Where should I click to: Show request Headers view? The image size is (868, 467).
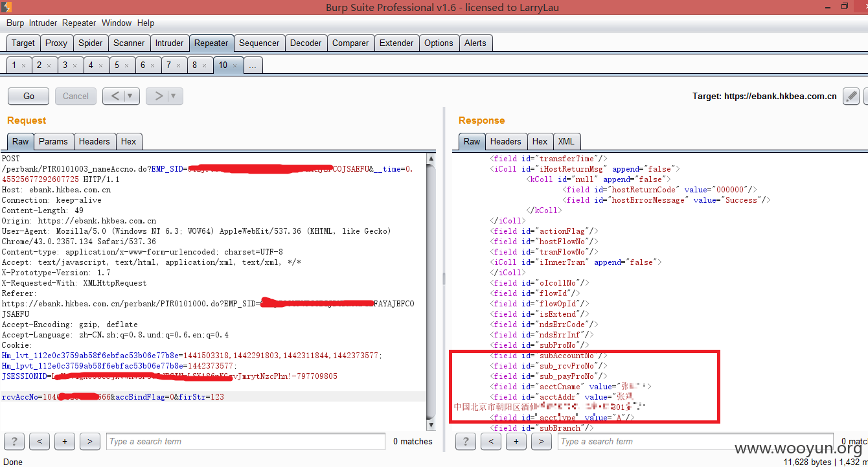coord(95,141)
